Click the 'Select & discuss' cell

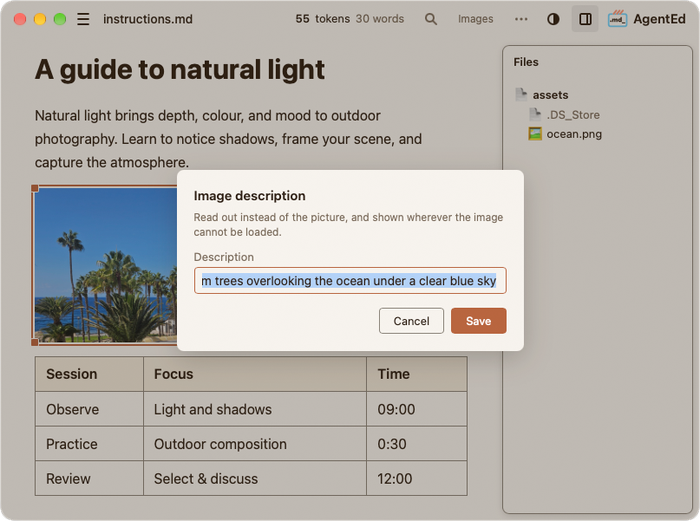255,478
